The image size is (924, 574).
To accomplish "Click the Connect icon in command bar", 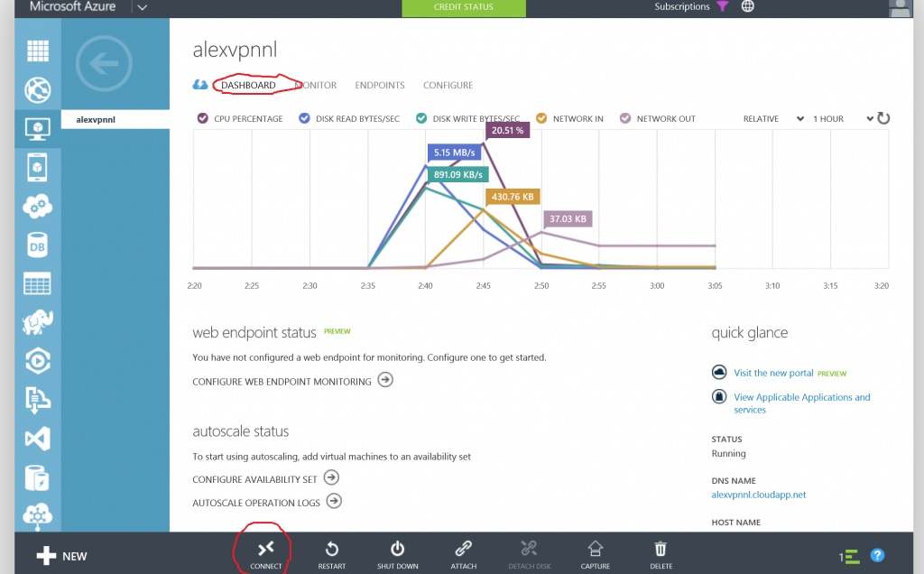I will (266, 555).
